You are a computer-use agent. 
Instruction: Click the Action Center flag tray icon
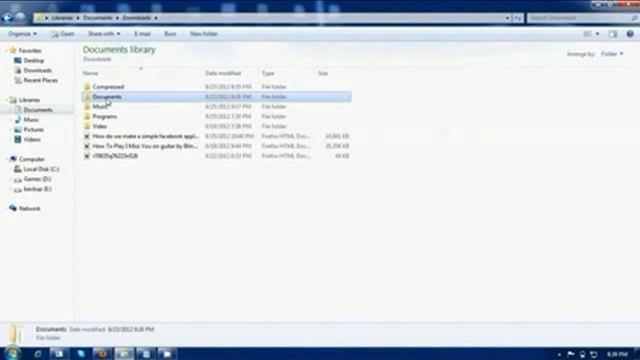pyautogui.click(x=571, y=354)
